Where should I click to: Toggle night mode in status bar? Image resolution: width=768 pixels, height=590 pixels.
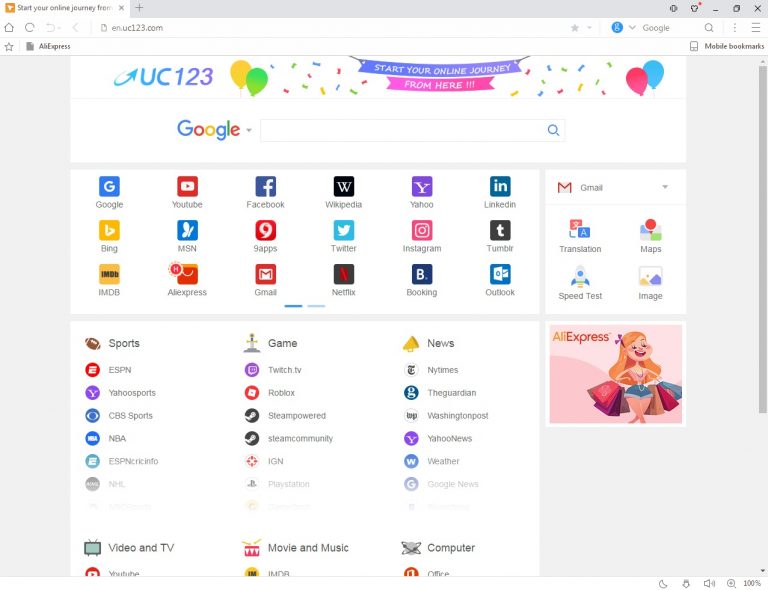[662, 583]
